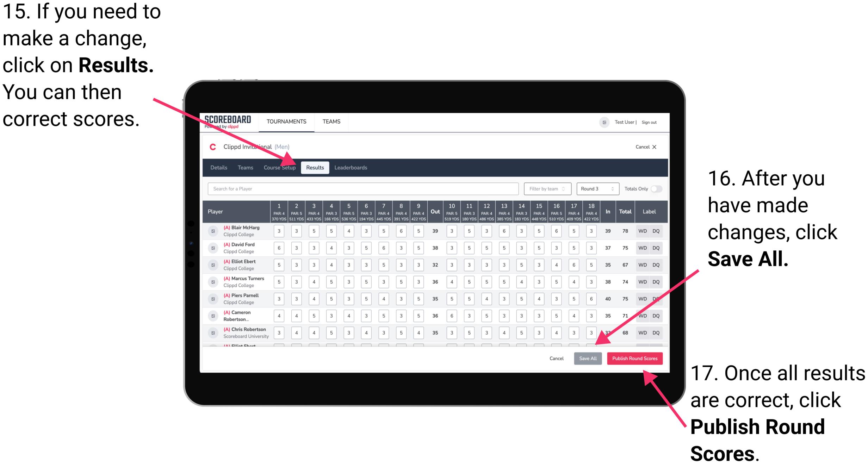Click the Results tab
868x467 pixels.
click(x=316, y=167)
